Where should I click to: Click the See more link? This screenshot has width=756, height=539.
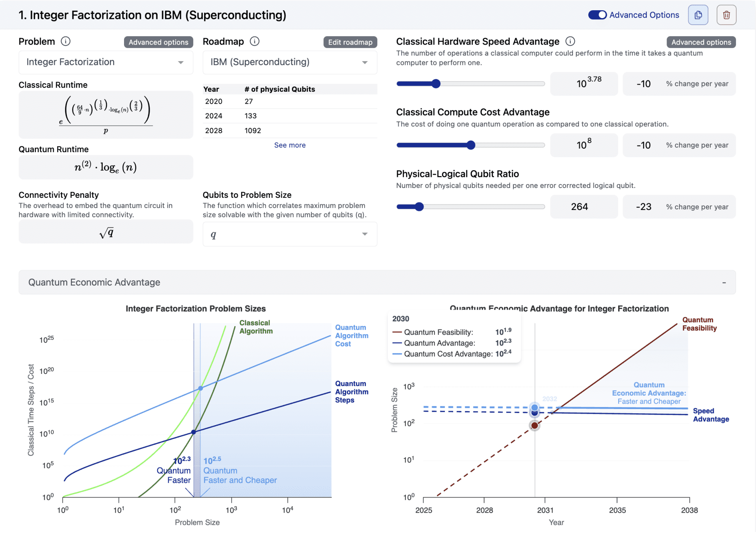(289, 145)
